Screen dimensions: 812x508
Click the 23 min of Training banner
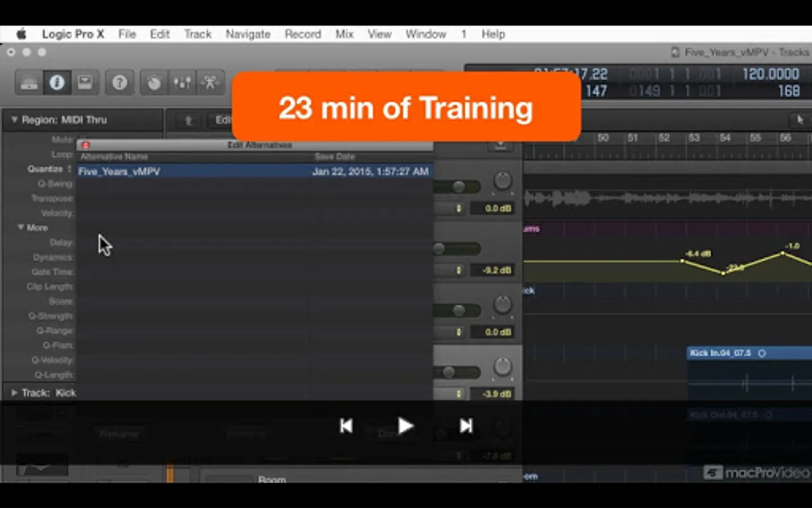406,107
